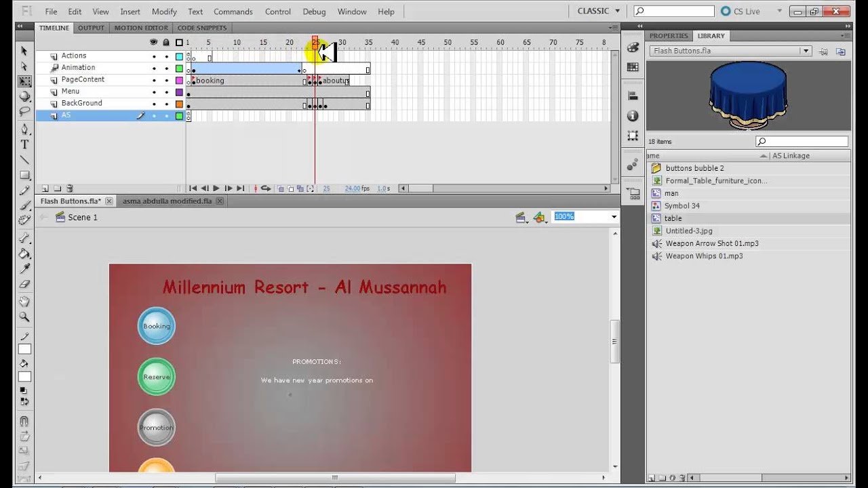The height and width of the screenshot is (488, 868).
Task: Expand the collapsed left panel arrows
Action: tap(21, 27)
